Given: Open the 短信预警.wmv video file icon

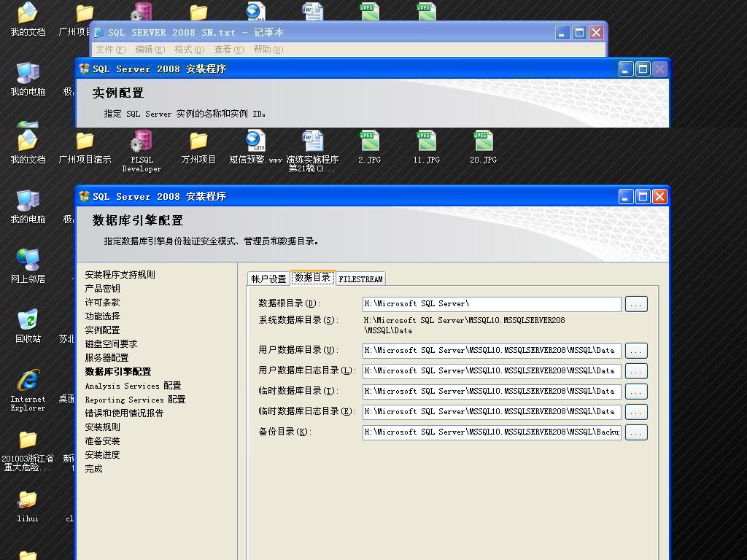Looking at the screenshot, I should [255, 141].
